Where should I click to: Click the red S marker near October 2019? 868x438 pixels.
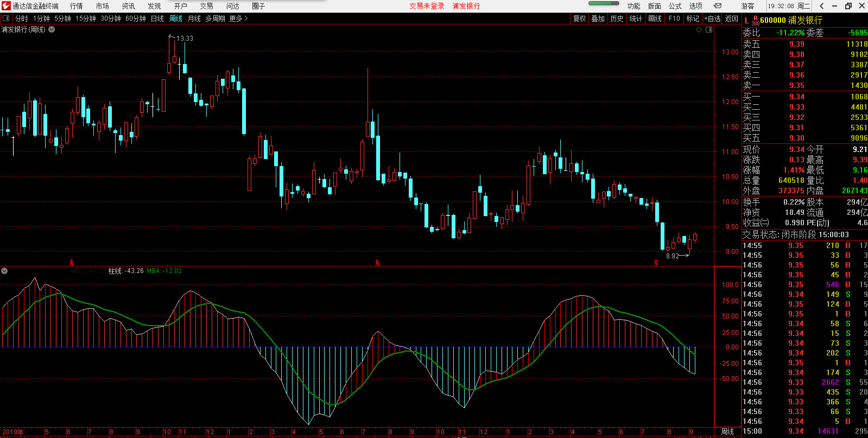pos(72,263)
